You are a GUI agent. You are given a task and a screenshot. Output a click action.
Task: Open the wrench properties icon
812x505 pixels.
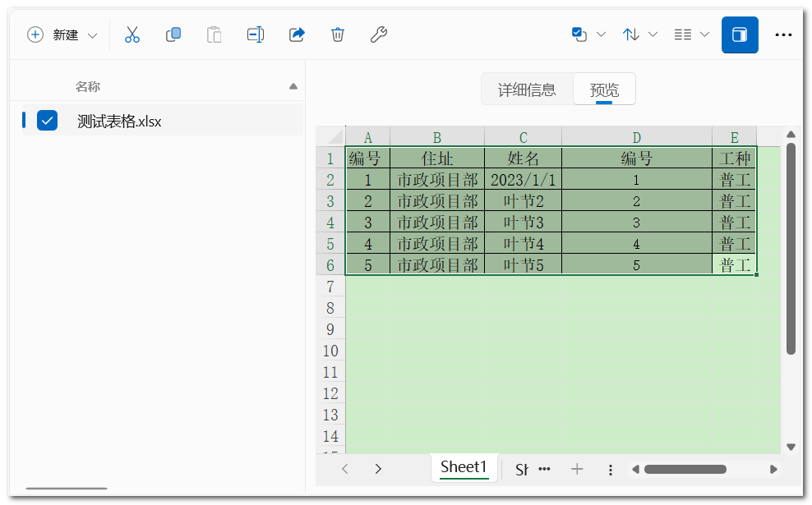(378, 34)
